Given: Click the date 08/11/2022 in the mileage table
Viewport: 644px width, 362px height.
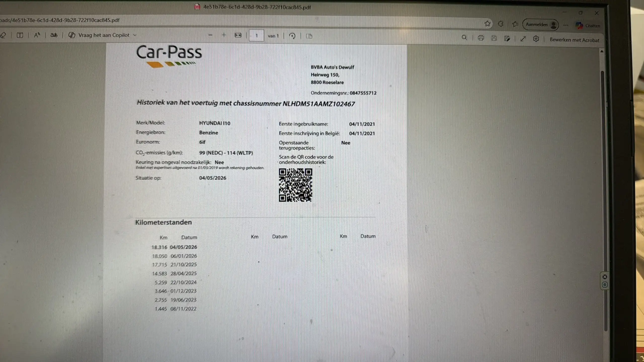Looking at the screenshot, I should point(183,309).
